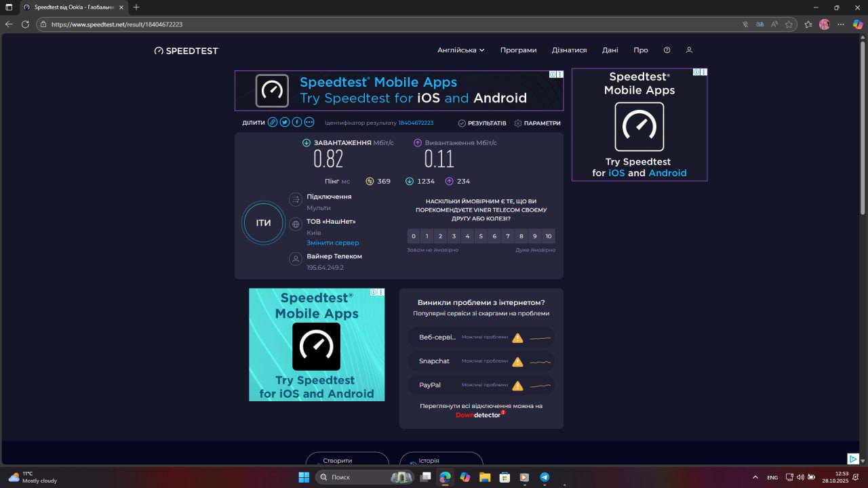The height and width of the screenshot is (488, 868).
Task: Rate Viner Telecom 10
Action: 549,236
